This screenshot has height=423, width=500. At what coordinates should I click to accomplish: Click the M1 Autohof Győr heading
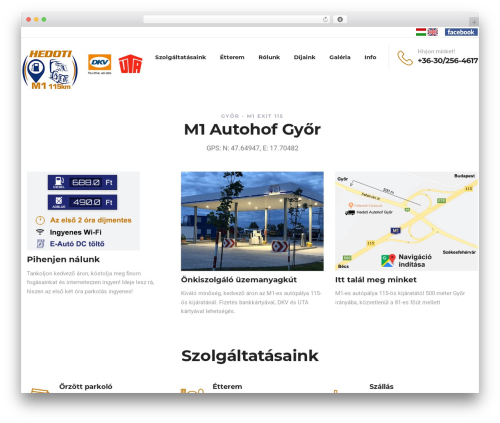coord(252,130)
